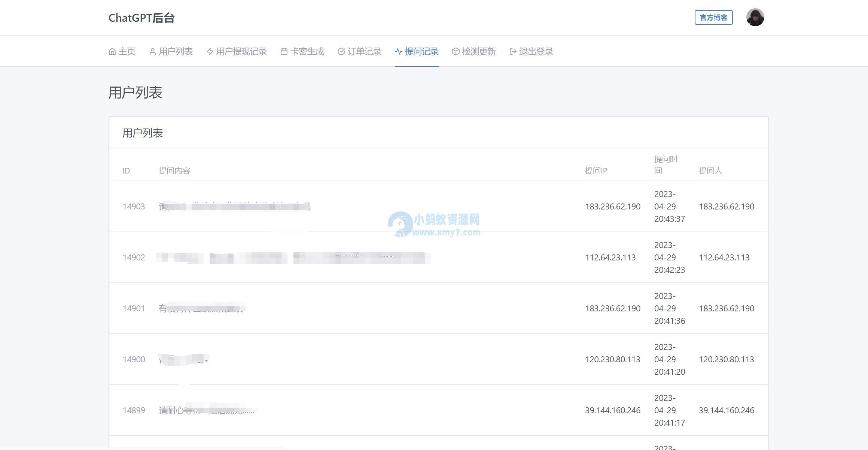Click the question content of row 14899
Screen dimensions: 868x450
click(207, 410)
